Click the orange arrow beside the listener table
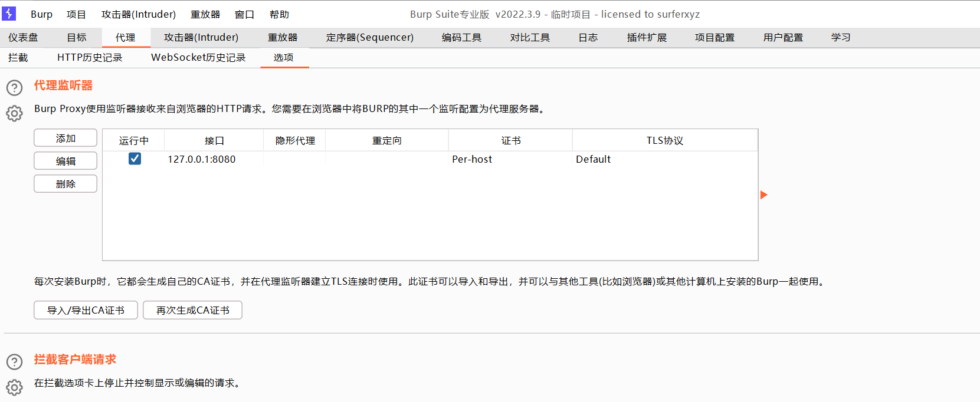Viewport: 980px width, 402px height. click(764, 195)
